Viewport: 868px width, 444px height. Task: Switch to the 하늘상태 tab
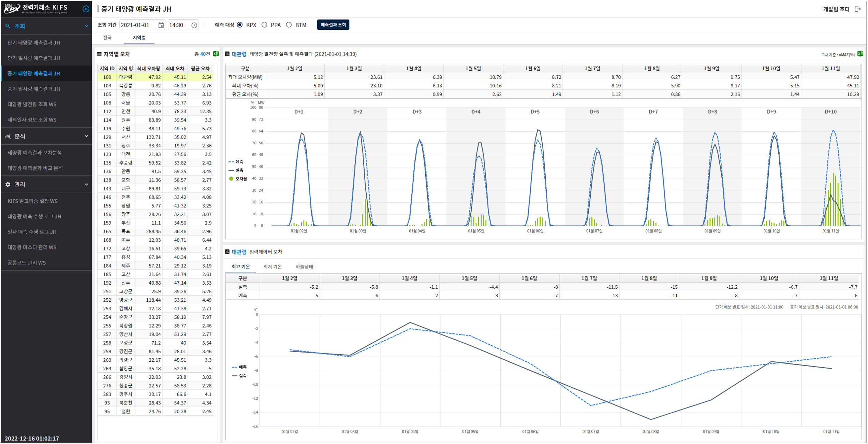click(304, 267)
